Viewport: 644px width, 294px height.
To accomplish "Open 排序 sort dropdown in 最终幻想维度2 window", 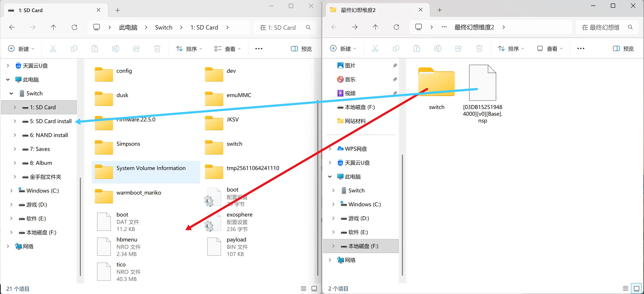I will tap(511, 49).
